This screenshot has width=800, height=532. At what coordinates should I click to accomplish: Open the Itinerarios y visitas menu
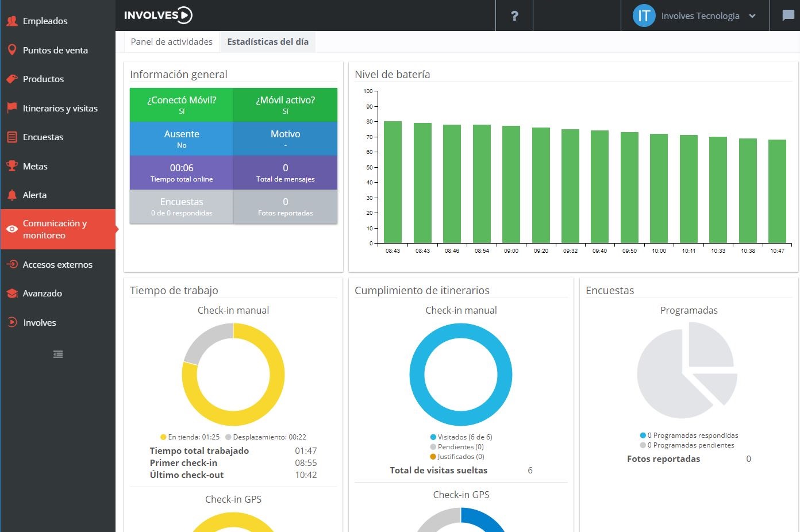57,108
